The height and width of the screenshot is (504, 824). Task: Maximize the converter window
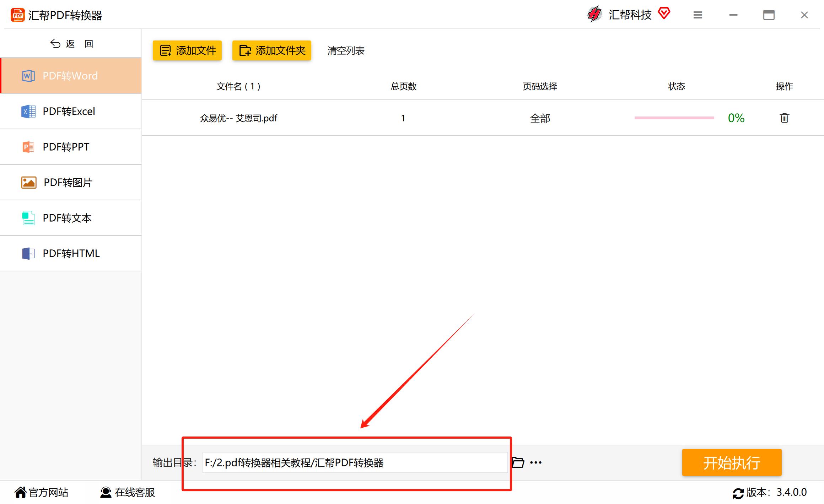point(769,15)
